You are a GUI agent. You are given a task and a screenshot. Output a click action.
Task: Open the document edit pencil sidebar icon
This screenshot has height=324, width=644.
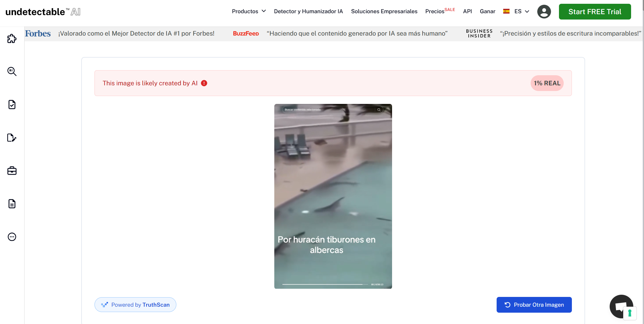(12, 138)
